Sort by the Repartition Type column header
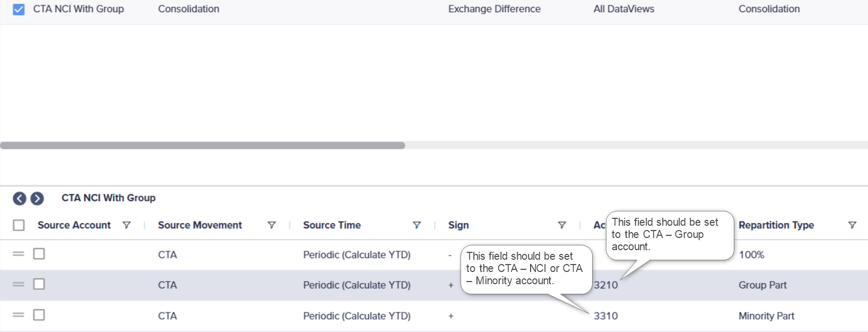 [x=776, y=225]
